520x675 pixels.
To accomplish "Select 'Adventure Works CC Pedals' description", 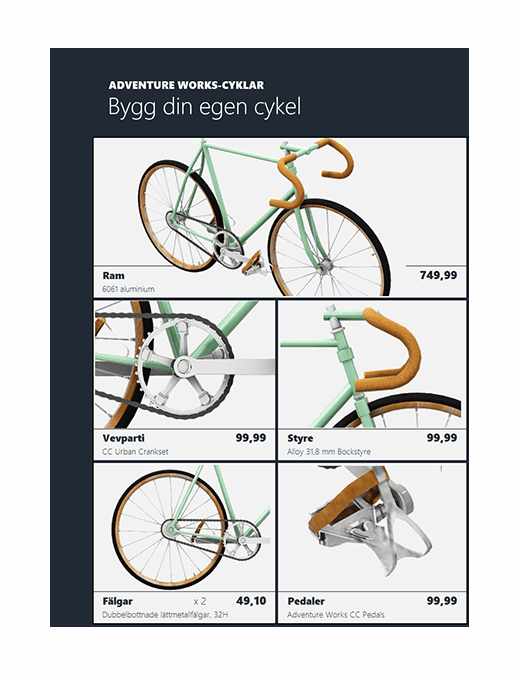I will click(x=336, y=615).
